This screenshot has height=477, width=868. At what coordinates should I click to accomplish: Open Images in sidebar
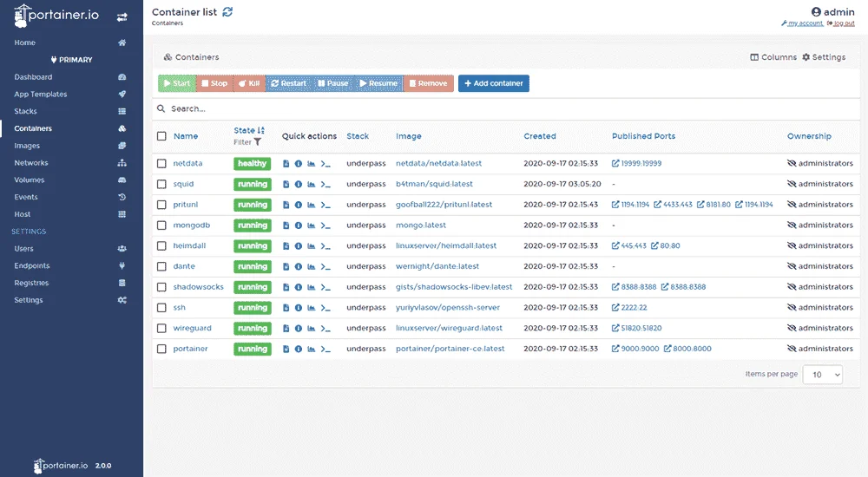click(27, 146)
